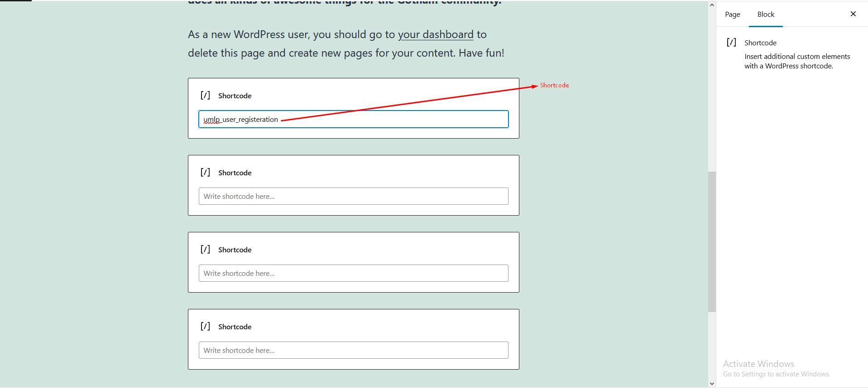Image resolution: width=868 pixels, height=390 pixels.
Task: Click the third block's shortcode input field
Action: tap(353, 273)
